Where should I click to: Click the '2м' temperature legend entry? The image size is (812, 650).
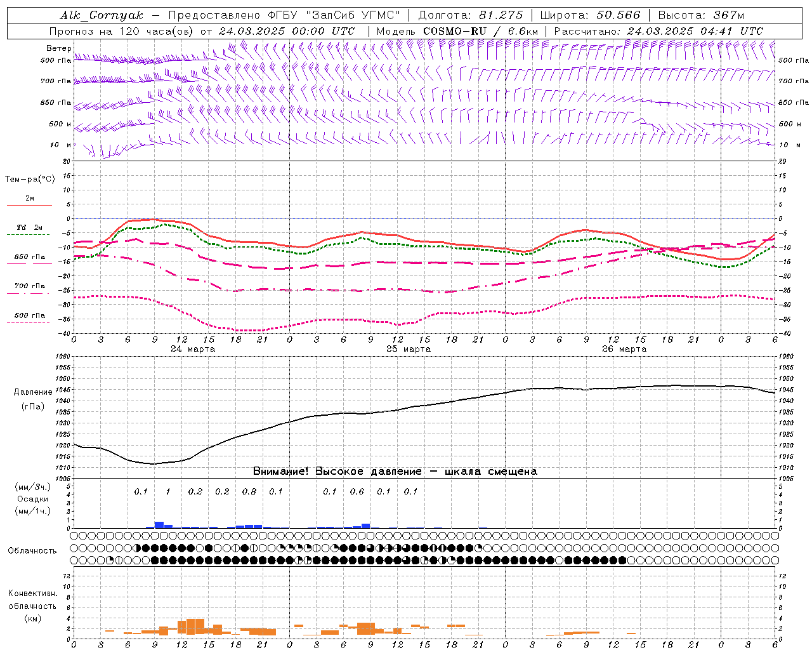(30, 199)
